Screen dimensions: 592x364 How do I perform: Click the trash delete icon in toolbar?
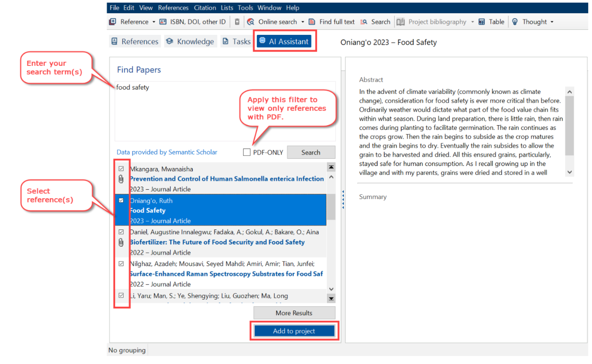237,22
